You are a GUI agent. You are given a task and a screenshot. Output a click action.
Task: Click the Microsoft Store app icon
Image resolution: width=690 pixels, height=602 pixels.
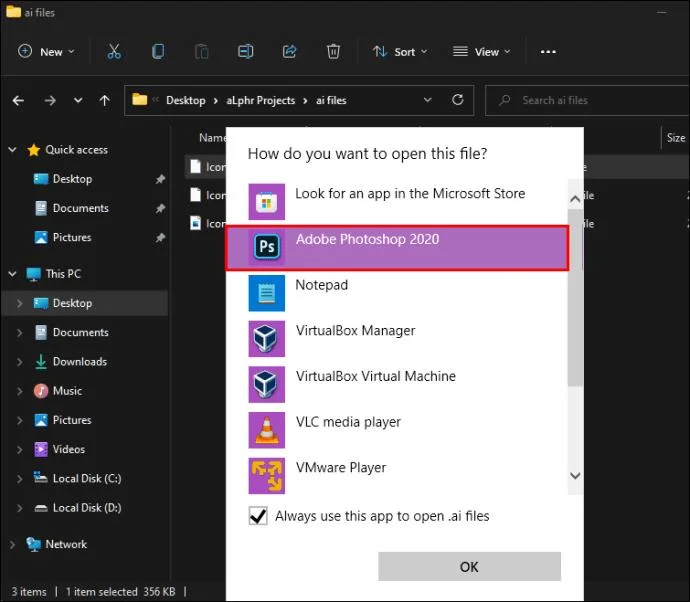pyautogui.click(x=267, y=202)
